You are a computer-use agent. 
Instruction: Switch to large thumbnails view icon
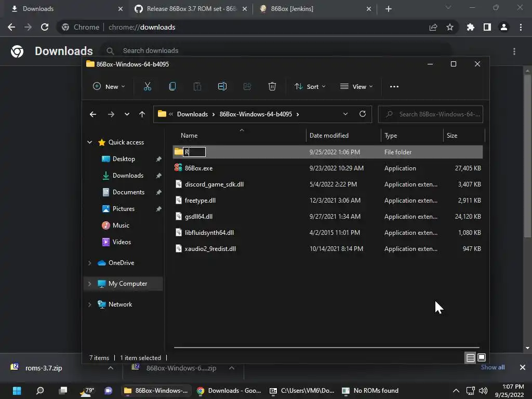coord(482,357)
